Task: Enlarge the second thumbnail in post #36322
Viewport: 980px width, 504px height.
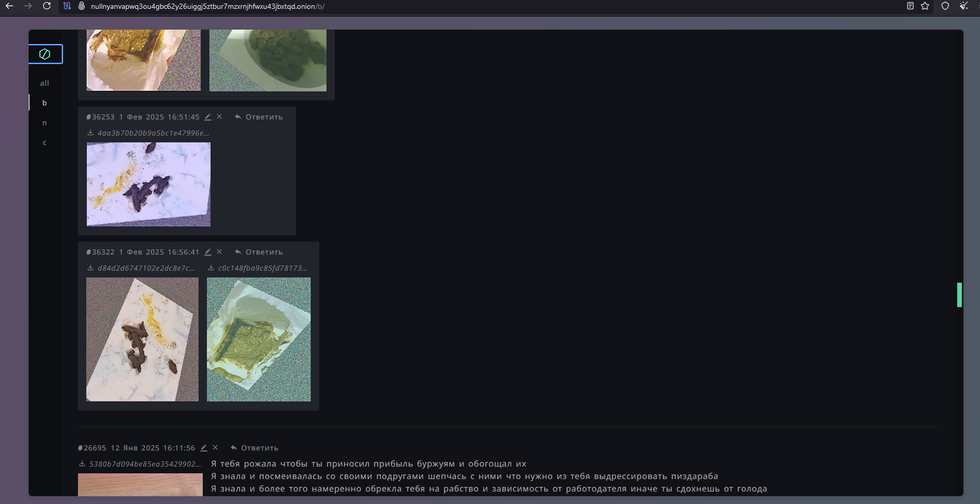Action: [259, 339]
